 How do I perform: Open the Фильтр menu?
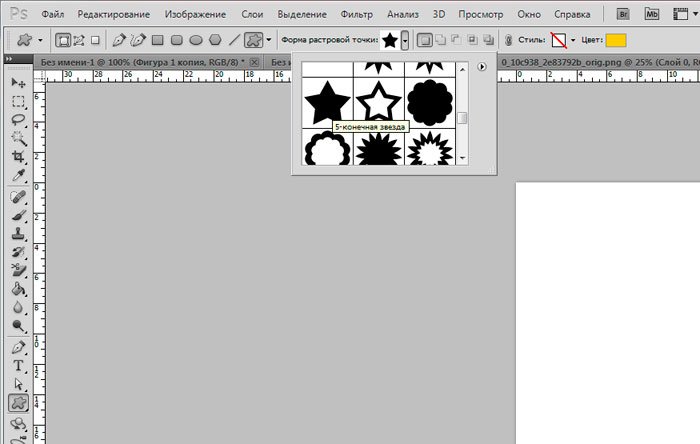click(356, 15)
